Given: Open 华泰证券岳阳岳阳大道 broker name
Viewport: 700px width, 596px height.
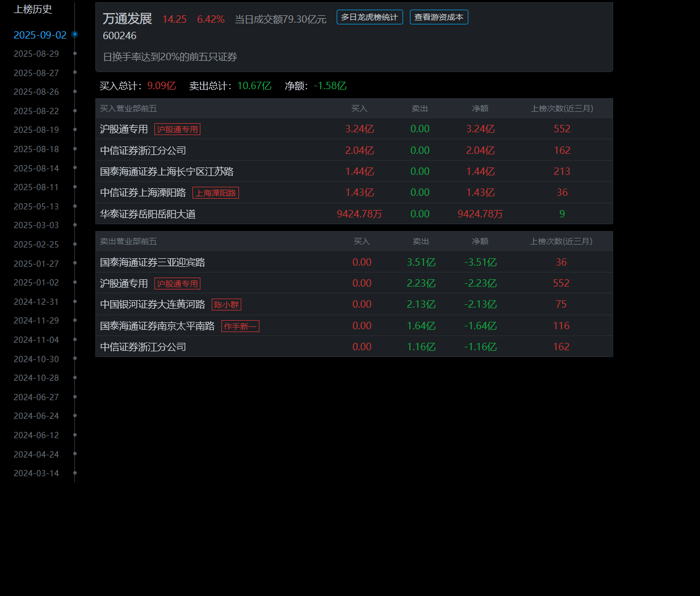Looking at the screenshot, I should click(148, 214).
